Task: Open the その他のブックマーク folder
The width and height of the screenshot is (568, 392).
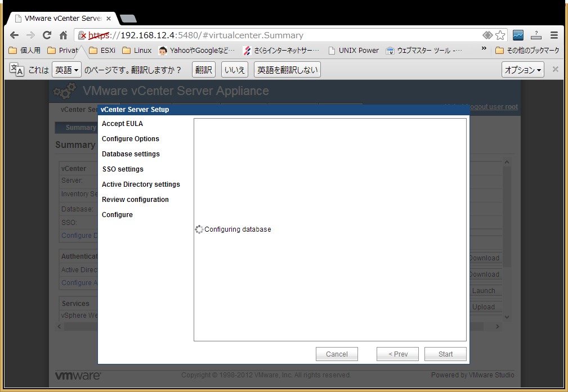Action: point(527,50)
